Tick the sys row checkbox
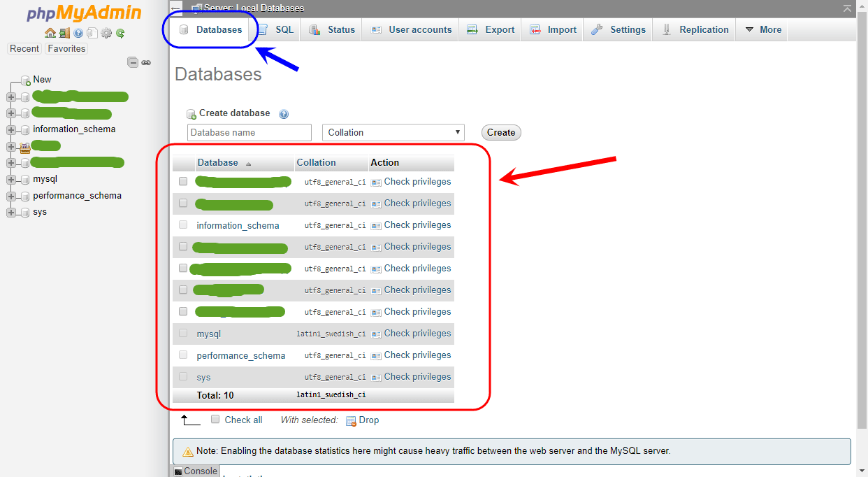Image resolution: width=868 pixels, height=477 pixels. (x=183, y=376)
